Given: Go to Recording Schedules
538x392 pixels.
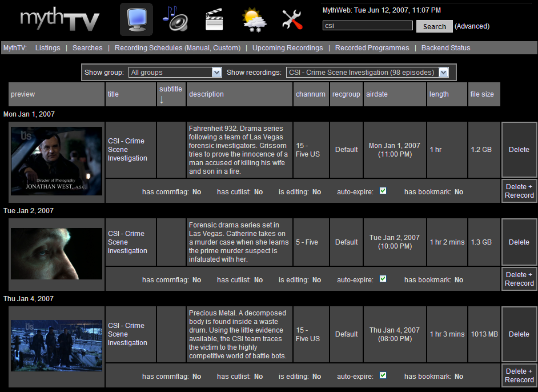Looking at the screenshot, I should coord(148,47).
